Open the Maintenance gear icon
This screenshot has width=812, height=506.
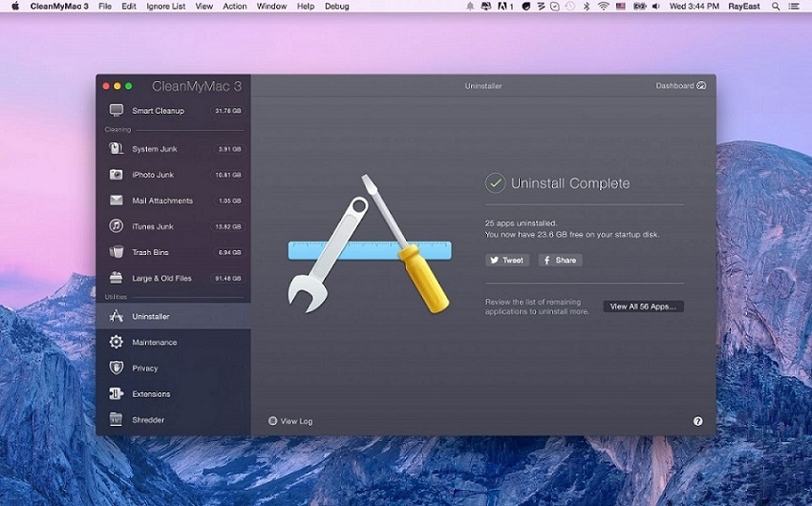pos(117,342)
